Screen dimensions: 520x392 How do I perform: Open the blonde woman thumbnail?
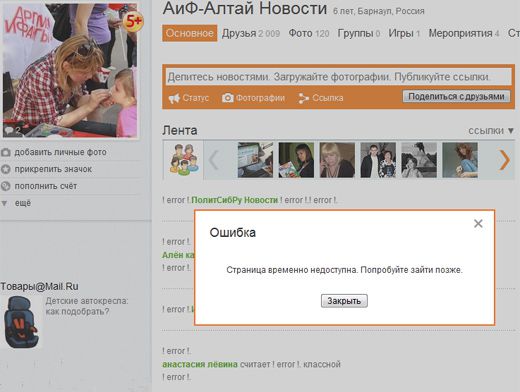[337, 160]
